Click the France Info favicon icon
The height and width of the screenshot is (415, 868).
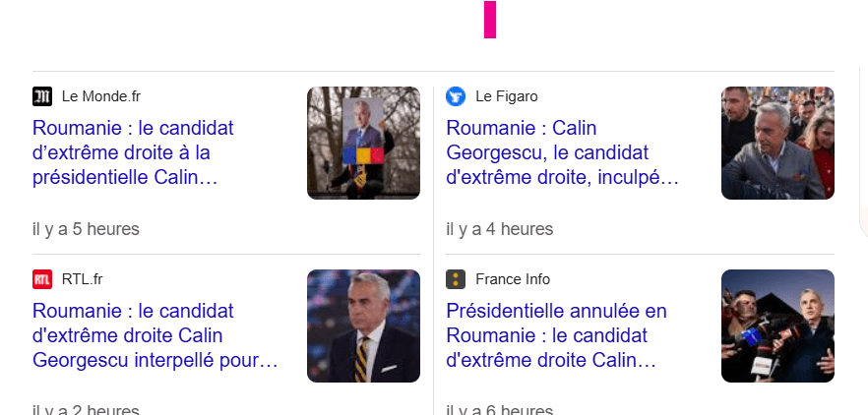point(456,279)
